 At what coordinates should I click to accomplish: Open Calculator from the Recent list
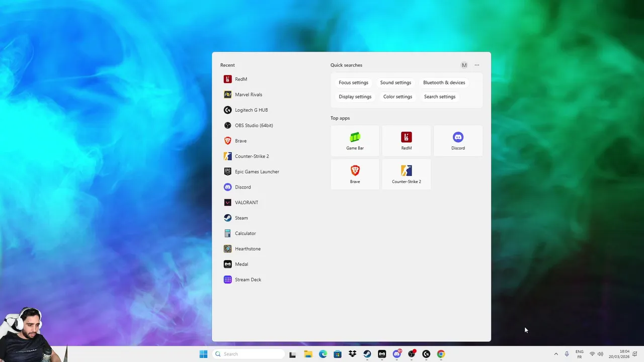click(272, 233)
